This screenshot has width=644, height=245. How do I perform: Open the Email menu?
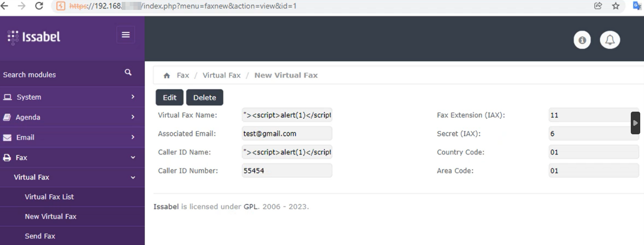click(x=72, y=138)
